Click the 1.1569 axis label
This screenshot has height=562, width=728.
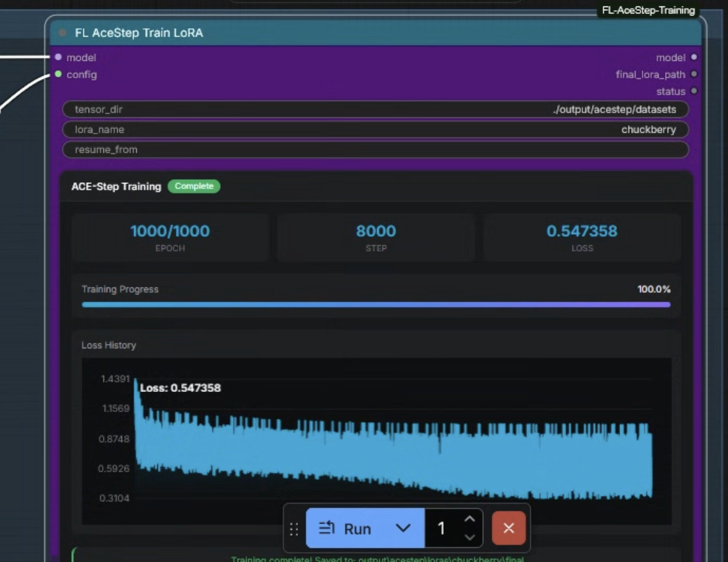[116, 409]
